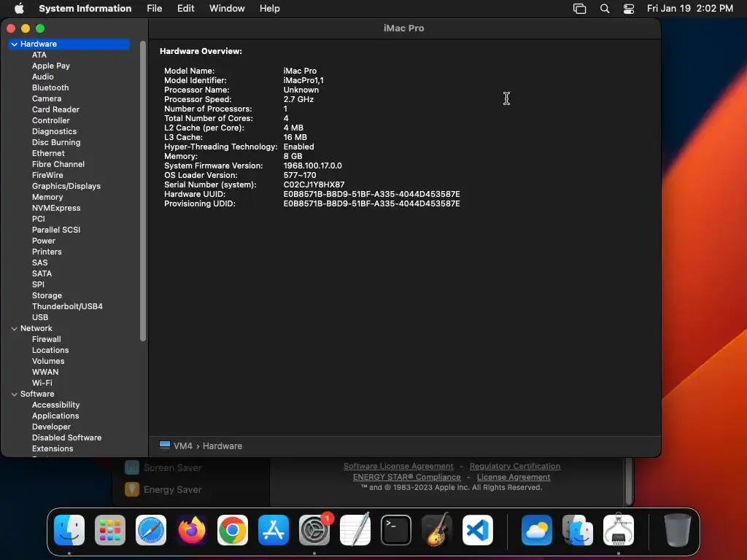
Task: Open App Store in the Dock
Action: pos(274,530)
